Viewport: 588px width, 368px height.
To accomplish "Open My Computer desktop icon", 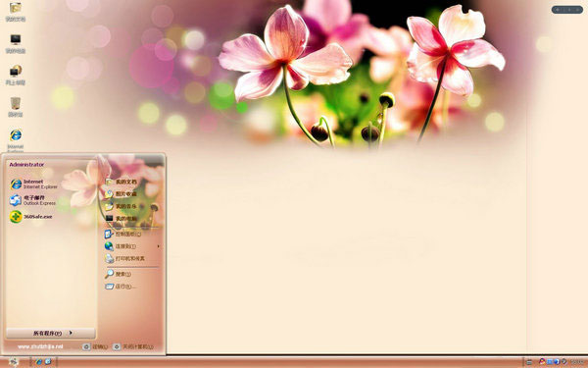I will click(16, 43).
